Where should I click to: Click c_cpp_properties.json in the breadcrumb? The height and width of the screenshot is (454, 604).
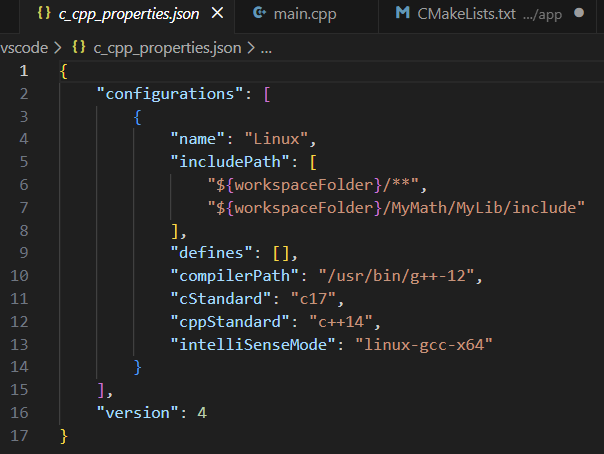tap(167, 49)
